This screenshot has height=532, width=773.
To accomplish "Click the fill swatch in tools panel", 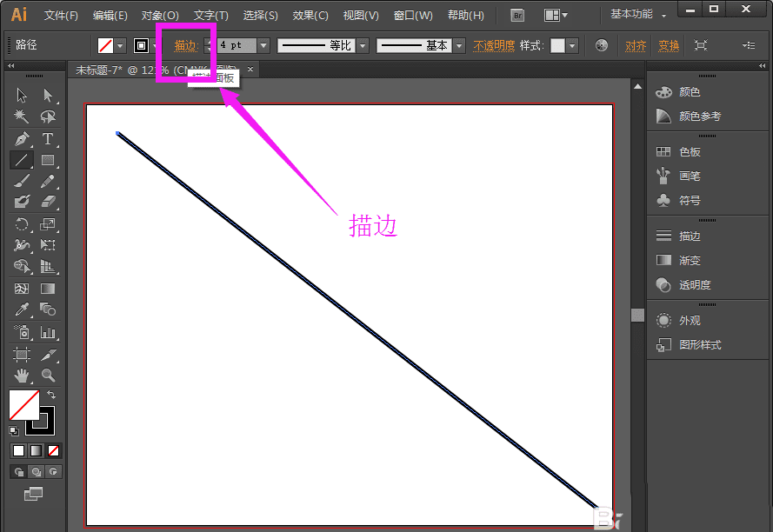I will [24, 405].
